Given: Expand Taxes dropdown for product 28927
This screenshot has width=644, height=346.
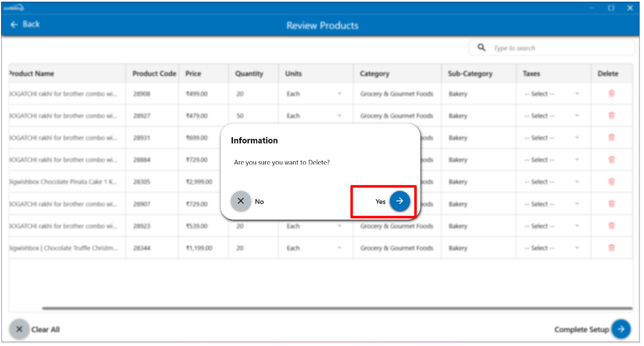Looking at the screenshot, I should 551,116.
